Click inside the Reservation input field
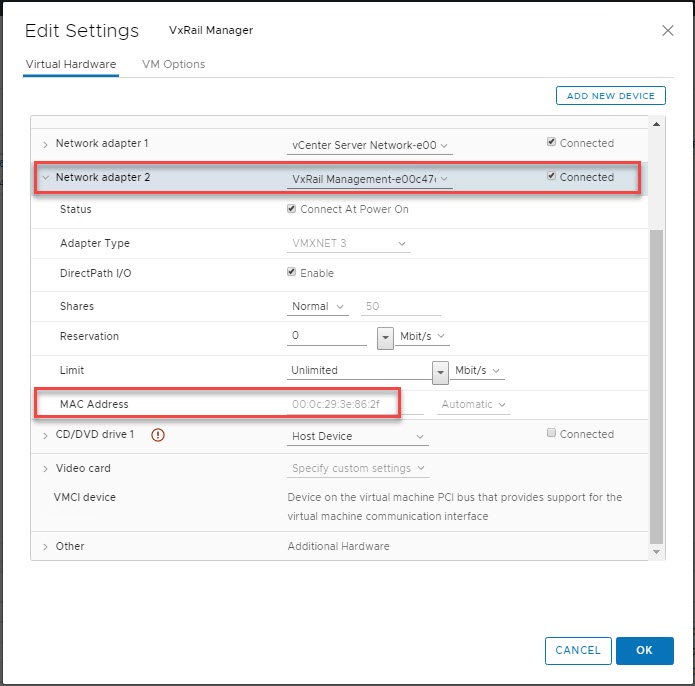695x686 pixels. click(327, 337)
